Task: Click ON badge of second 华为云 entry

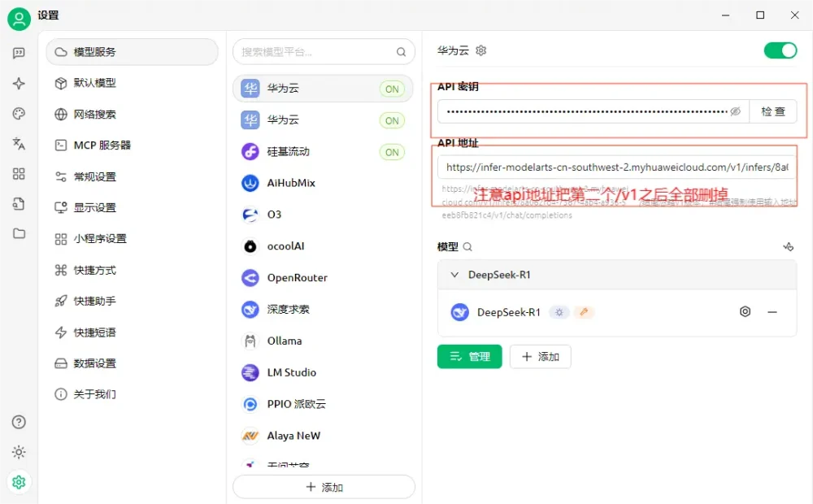Action: [x=392, y=121]
